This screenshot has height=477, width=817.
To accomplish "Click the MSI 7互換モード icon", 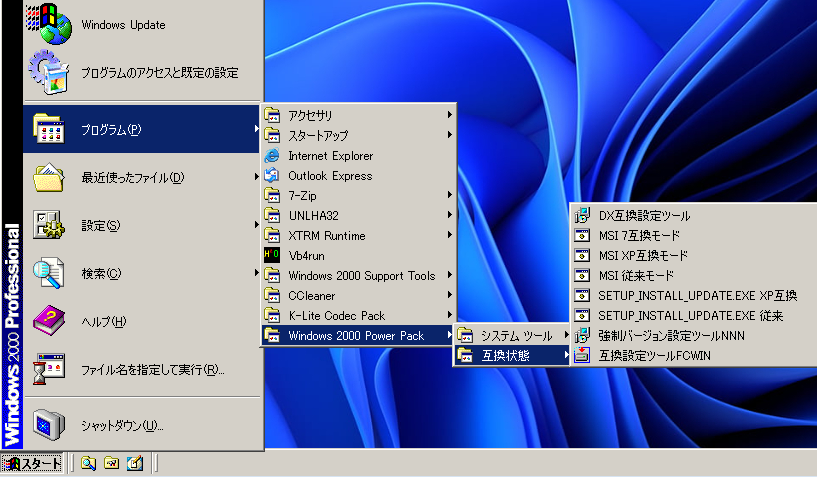I will [x=582, y=235].
